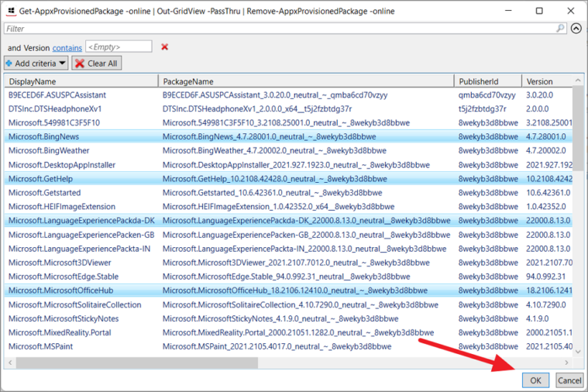Select the Microsoft.Microsoft3DViewer row
The height and width of the screenshot is (392, 588).
click(288, 262)
